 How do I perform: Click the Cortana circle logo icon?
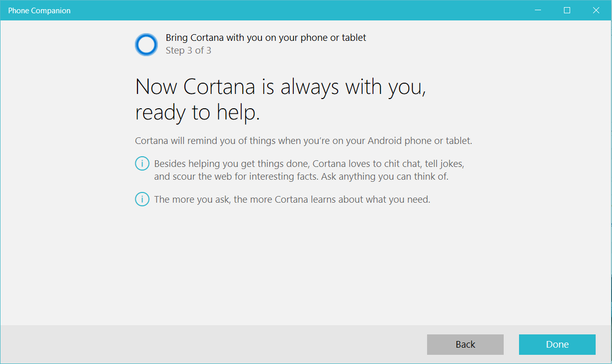[x=147, y=44]
